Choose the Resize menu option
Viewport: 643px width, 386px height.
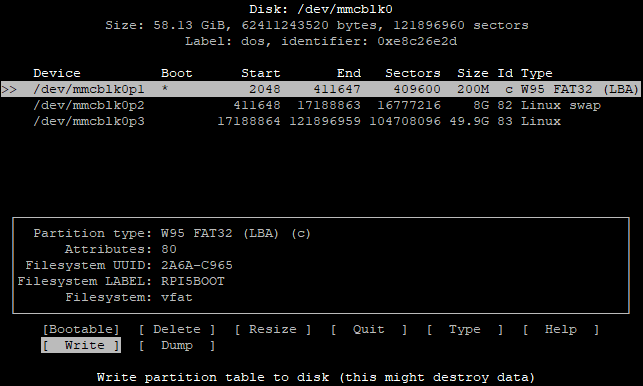click(x=273, y=329)
